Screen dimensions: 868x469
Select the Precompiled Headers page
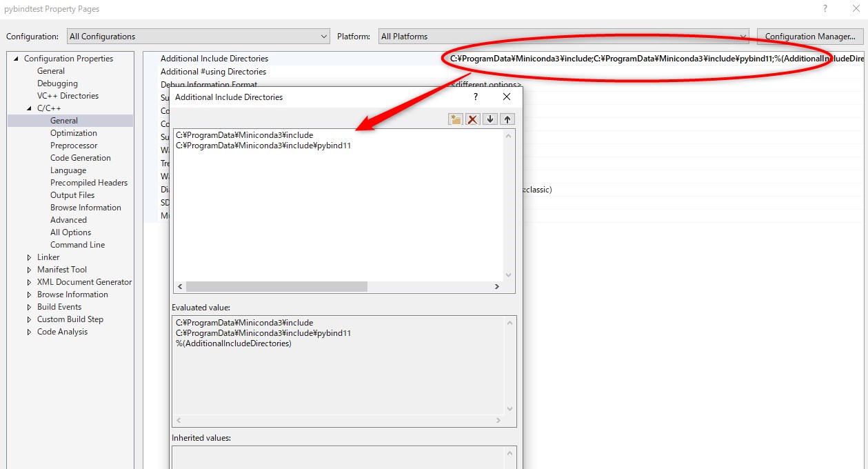pyautogui.click(x=89, y=183)
